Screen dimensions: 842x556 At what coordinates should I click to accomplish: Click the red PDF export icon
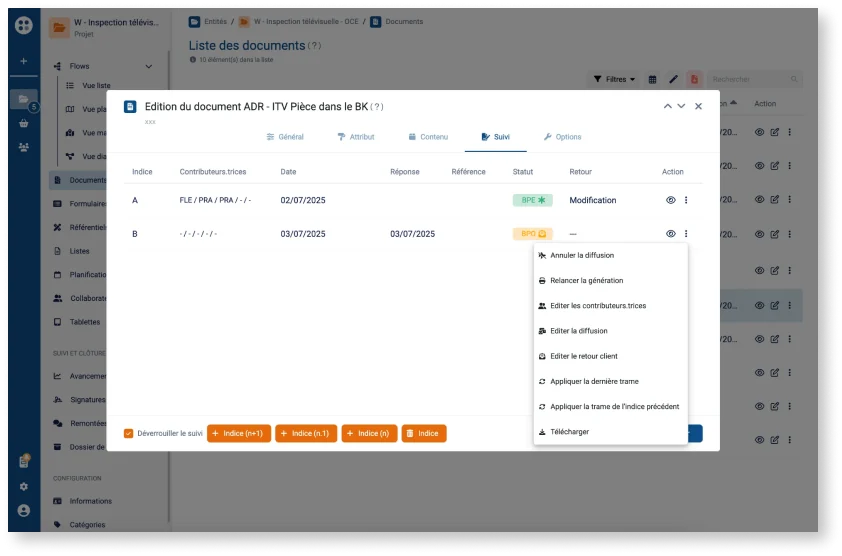pyautogui.click(x=694, y=80)
